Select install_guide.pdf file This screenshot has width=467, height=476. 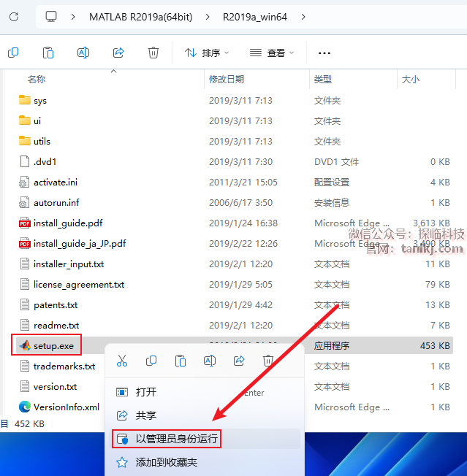coord(61,223)
